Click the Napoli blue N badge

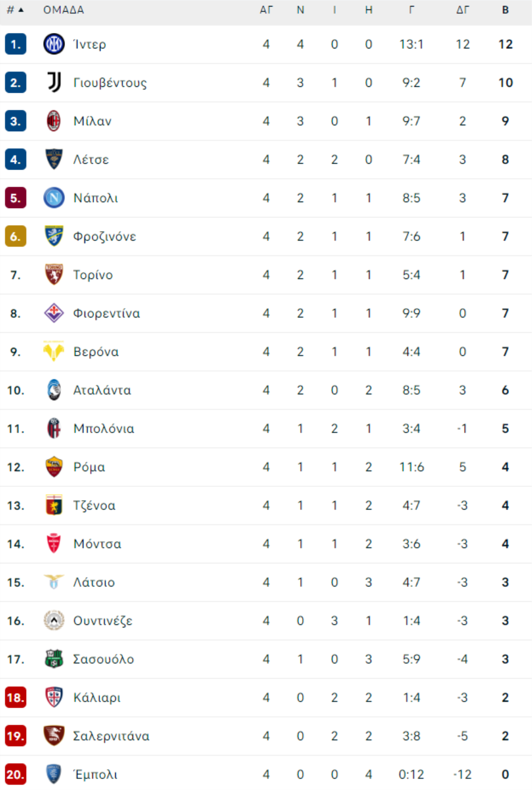click(x=54, y=197)
